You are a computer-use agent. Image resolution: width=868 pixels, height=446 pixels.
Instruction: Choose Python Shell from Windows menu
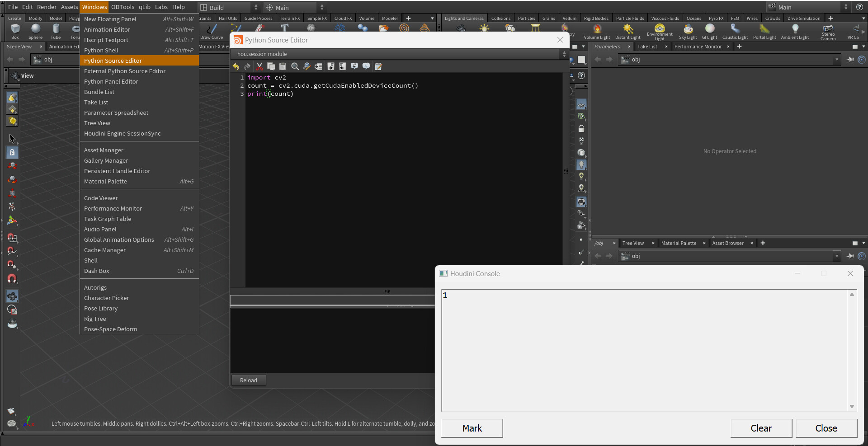[x=139, y=50]
